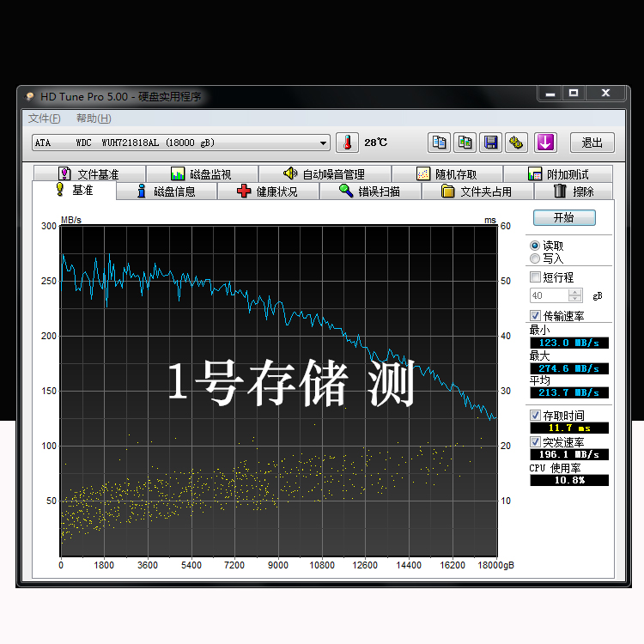Click the copy screenshot to clipboard icon
Viewport: 644px width, 644px height.
pyautogui.click(x=465, y=143)
